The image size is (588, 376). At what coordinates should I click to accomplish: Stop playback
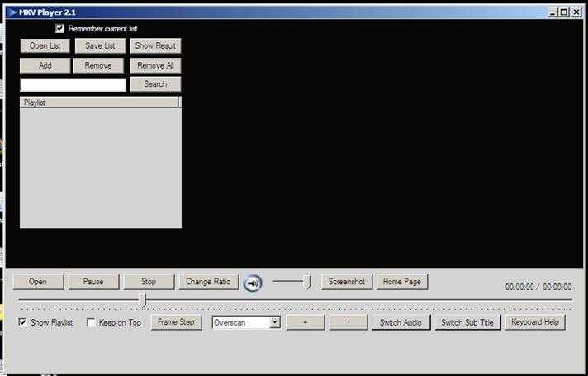pyautogui.click(x=149, y=282)
